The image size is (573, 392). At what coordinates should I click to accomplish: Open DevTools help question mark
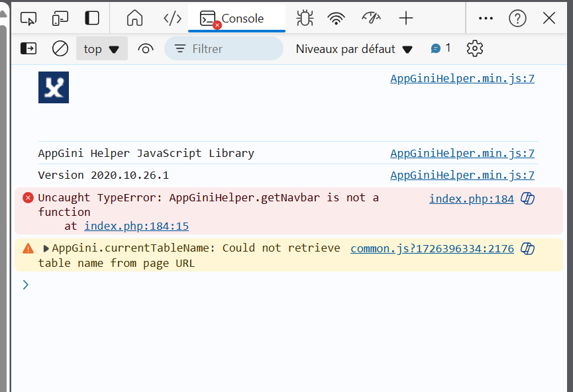tap(517, 18)
